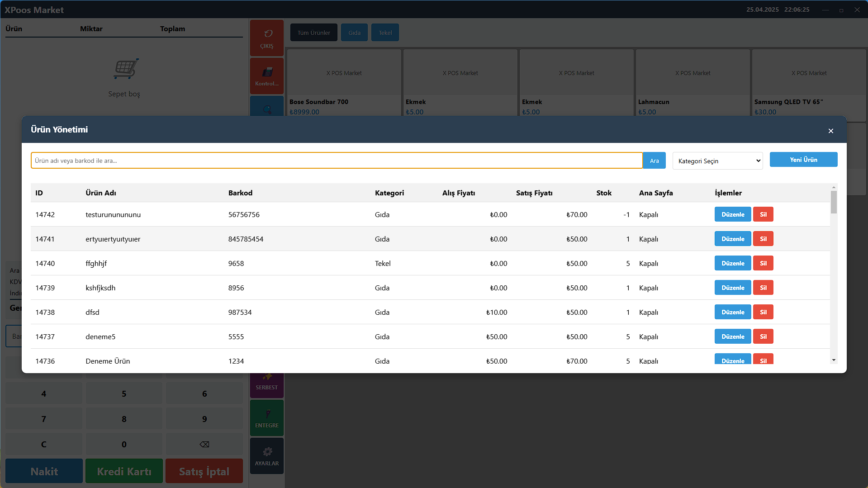
Task: Click the empty cart icon
Action: coord(125,69)
